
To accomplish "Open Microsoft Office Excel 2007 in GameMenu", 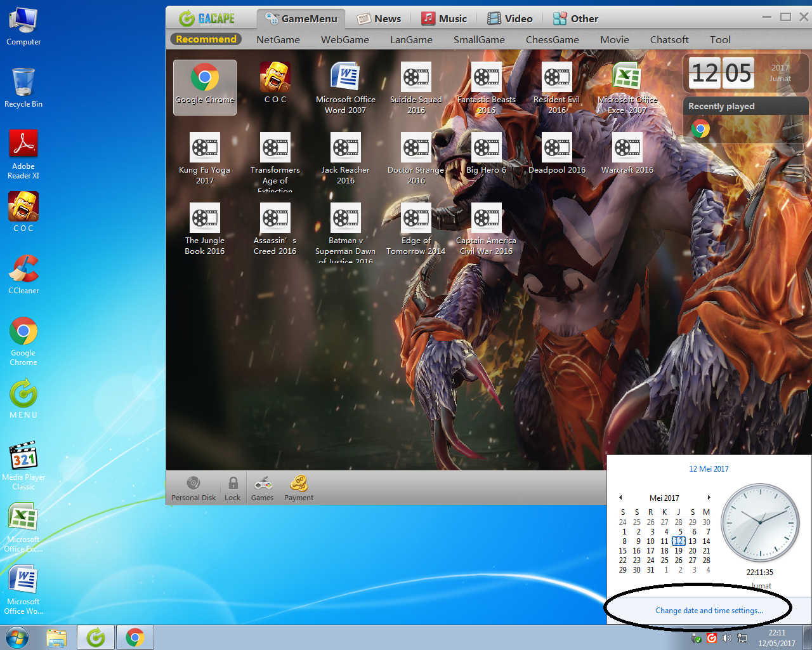I will pos(627,88).
